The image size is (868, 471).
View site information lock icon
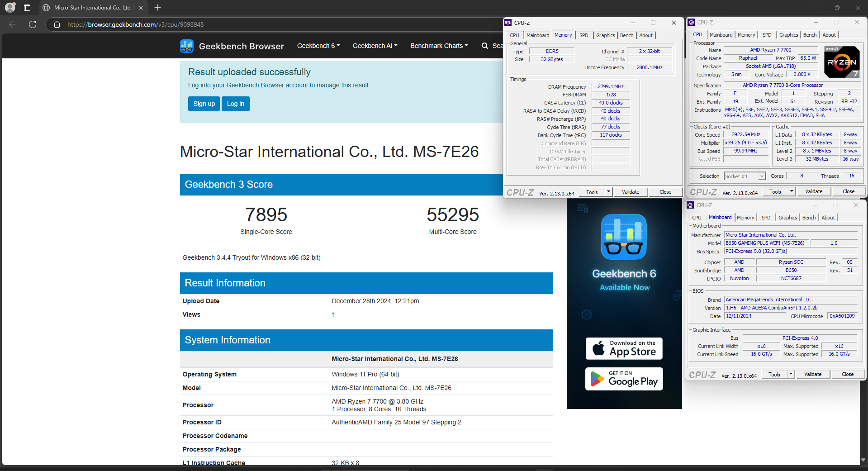click(57, 24)
